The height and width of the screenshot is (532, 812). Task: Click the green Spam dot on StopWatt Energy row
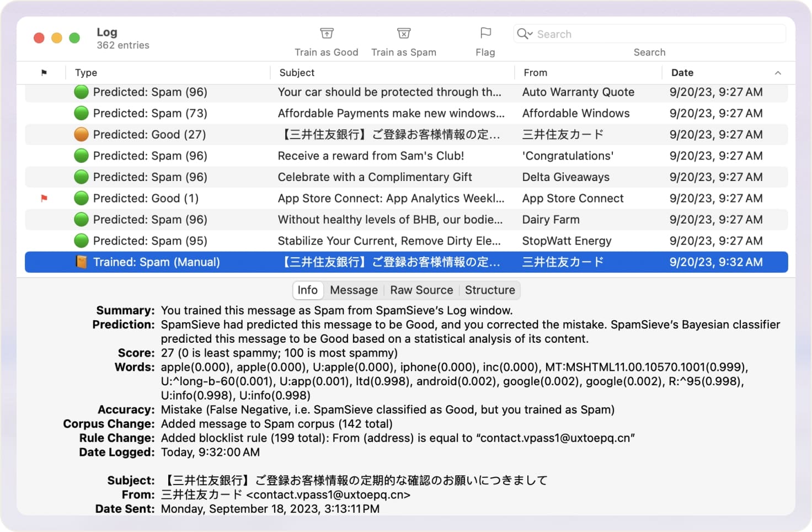tap(81, 241)
